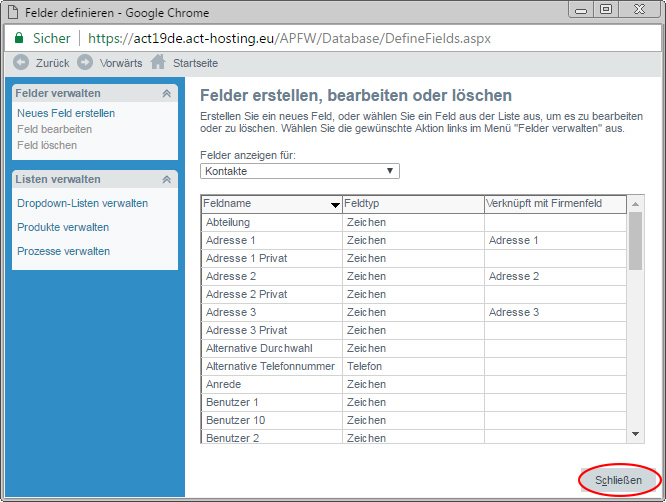This screenshot has width=666, height=502.
Task: Select the Adresse 1 field name cell
Action: click(272, 240)
